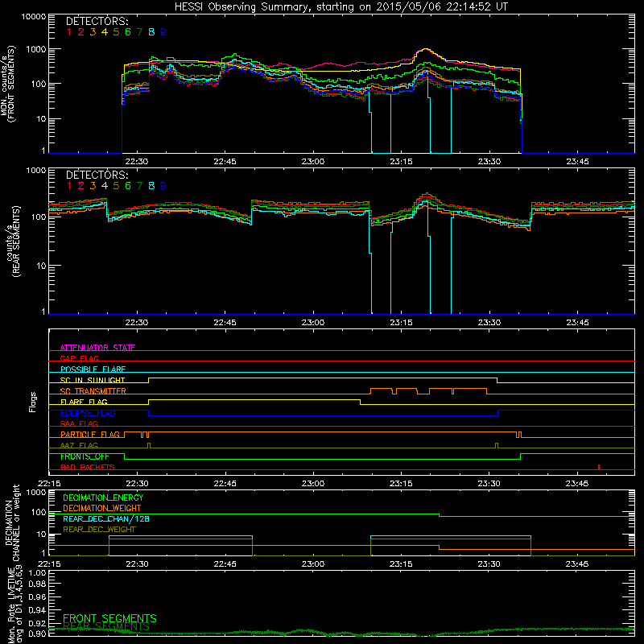Click the MON. counts/s (FRONT SEGMENTS) axis title
This screenshot has width=644, height=644.
click(7, 84)
